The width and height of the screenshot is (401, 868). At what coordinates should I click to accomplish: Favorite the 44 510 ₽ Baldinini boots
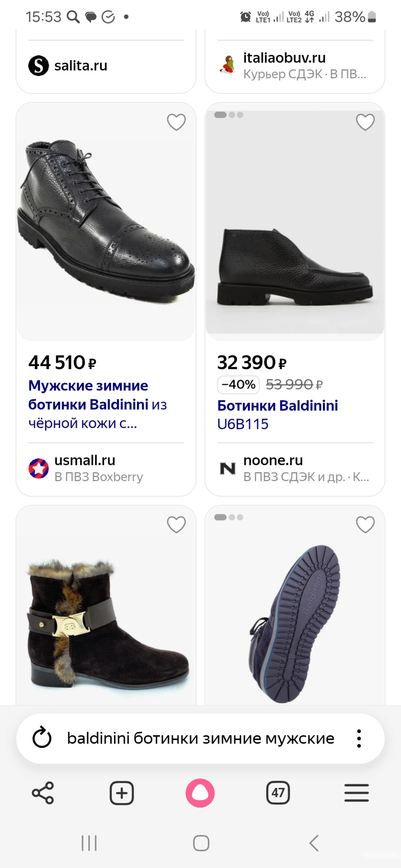point(176,122)
